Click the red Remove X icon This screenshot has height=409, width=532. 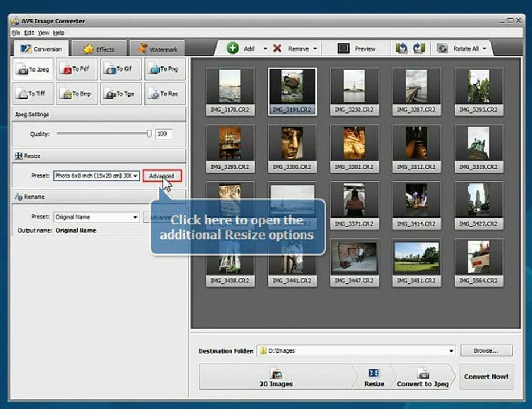(277, 48)
